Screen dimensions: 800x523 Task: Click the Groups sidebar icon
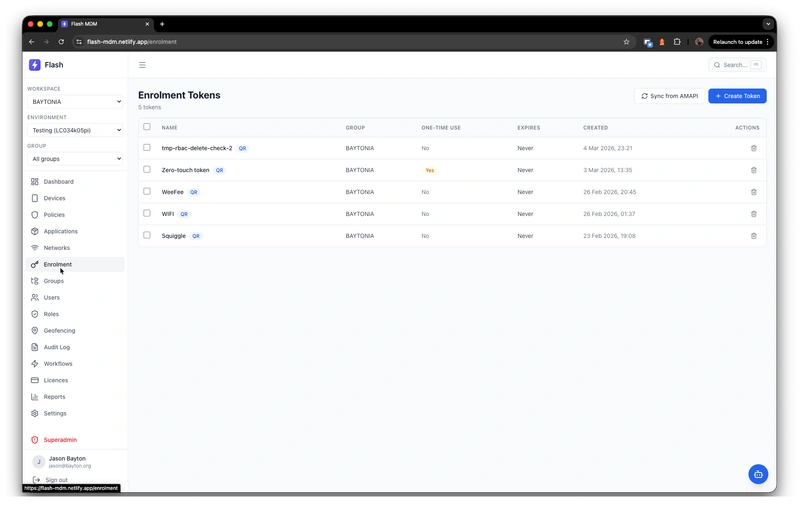(x=35, y=281)
